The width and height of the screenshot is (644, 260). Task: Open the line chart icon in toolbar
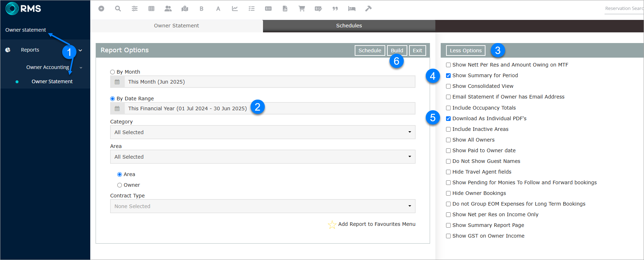pyautogui.click(x=235, y=9)
